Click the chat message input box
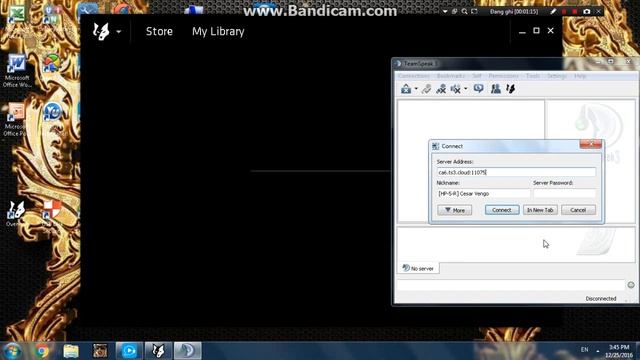This screenshot has height=360, width=640. tap(511, 284)
